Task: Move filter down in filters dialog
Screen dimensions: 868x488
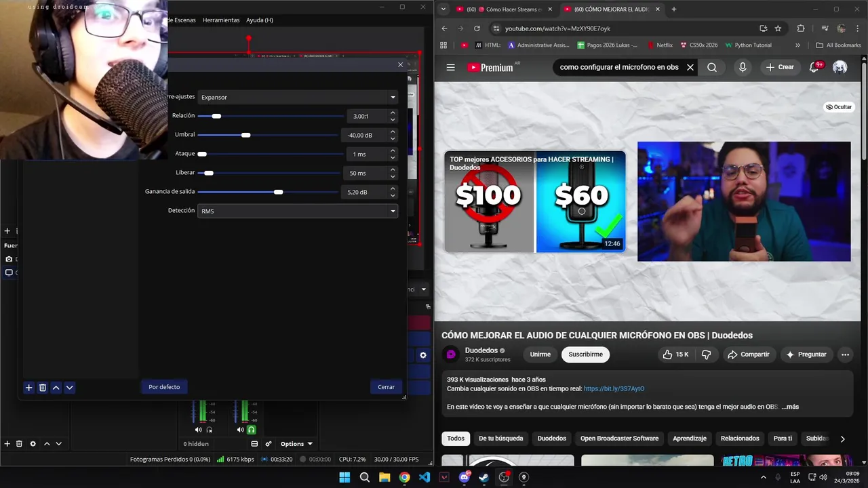Action: (x=69, y=388)
